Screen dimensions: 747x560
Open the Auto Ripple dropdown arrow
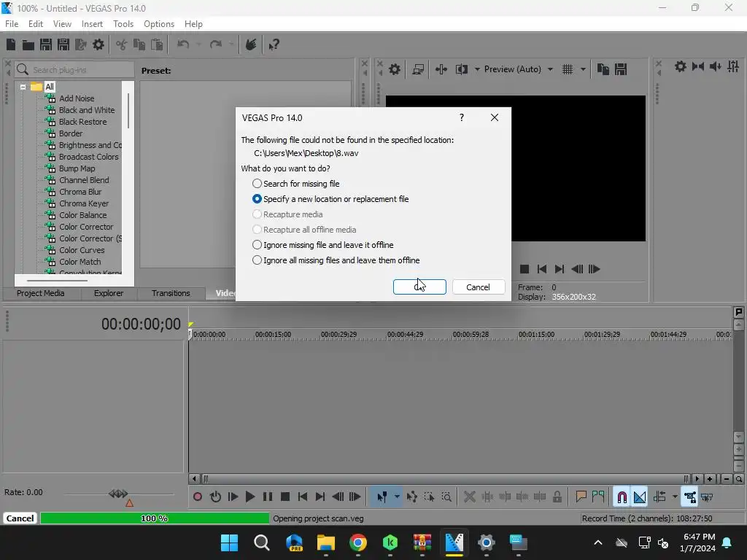click(x=675, y=497)
